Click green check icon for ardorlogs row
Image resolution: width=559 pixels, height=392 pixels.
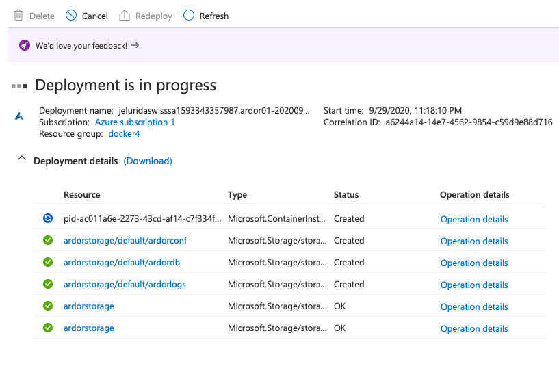48,284
